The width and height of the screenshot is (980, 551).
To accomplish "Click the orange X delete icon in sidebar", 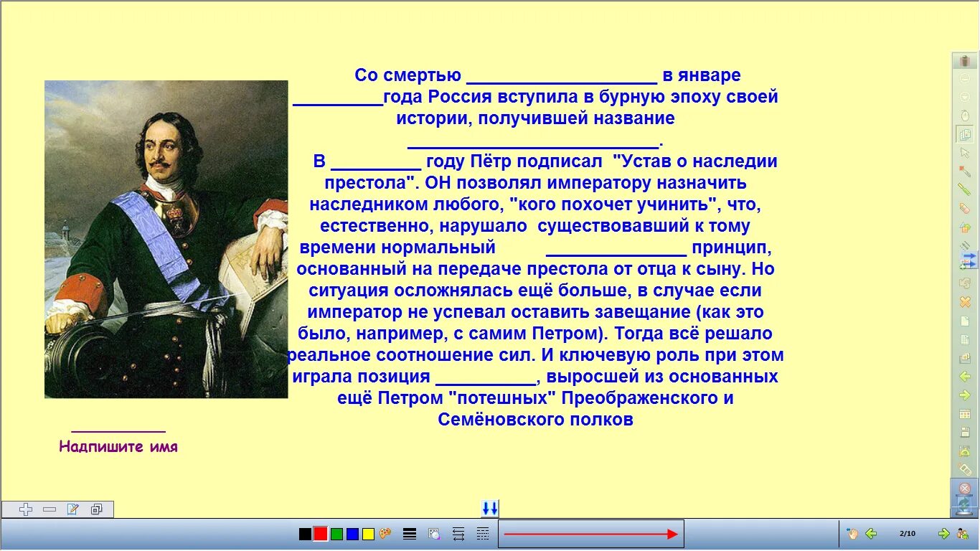I will click(x=965, y=301).
